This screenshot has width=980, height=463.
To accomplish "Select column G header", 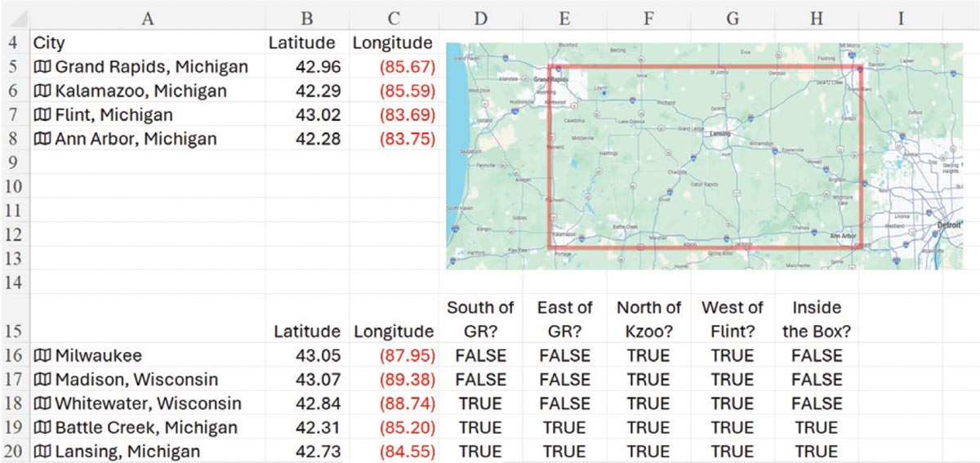I will tap(733, 17).
